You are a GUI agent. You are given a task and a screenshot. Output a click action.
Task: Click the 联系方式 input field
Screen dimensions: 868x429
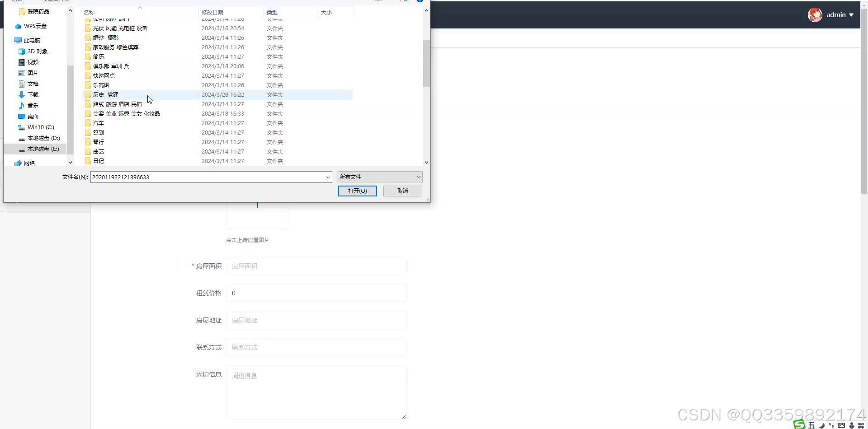316,347
